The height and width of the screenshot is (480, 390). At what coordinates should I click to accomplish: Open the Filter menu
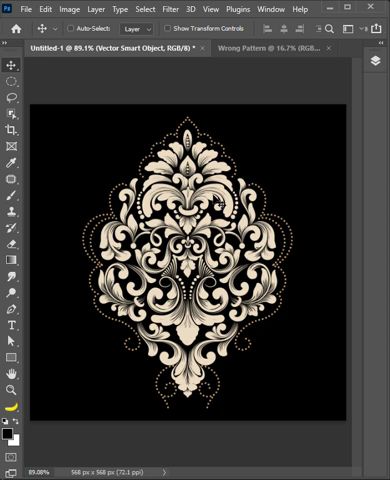170,9
